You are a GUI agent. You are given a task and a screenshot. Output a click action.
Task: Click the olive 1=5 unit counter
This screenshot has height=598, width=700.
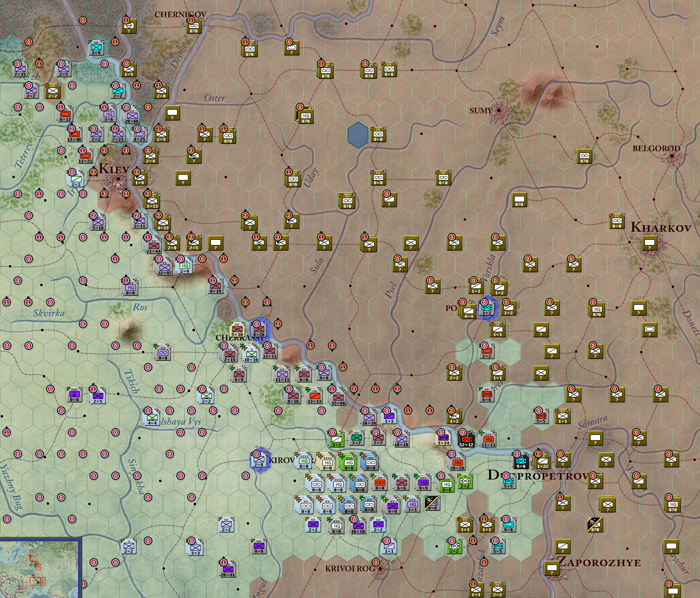coord(129,69)
